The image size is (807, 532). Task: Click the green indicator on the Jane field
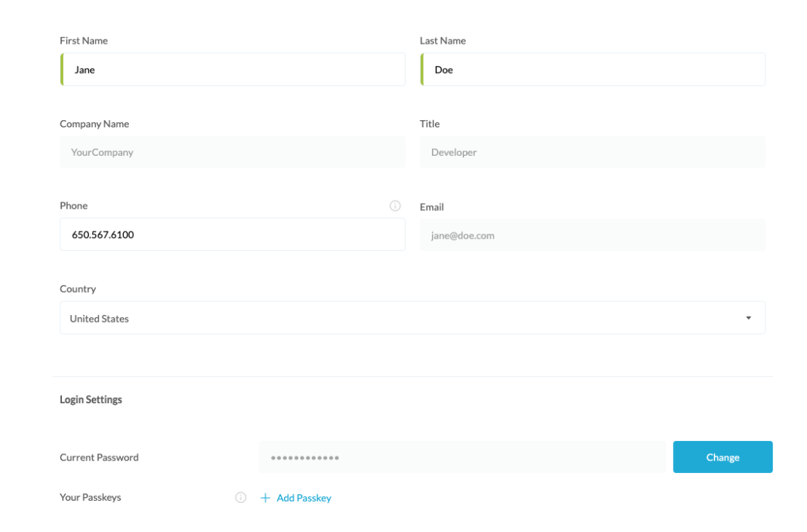tap(61, 69)
